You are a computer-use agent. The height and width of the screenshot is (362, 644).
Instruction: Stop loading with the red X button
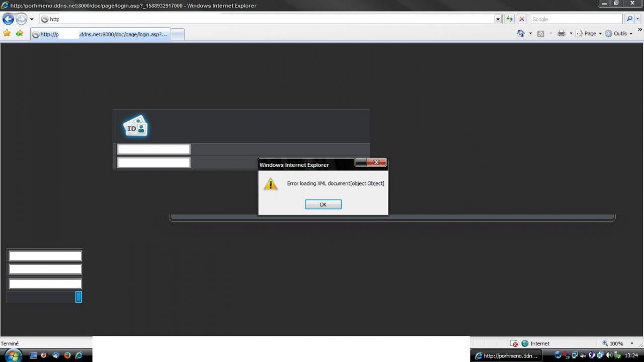[x=522, y=19]
